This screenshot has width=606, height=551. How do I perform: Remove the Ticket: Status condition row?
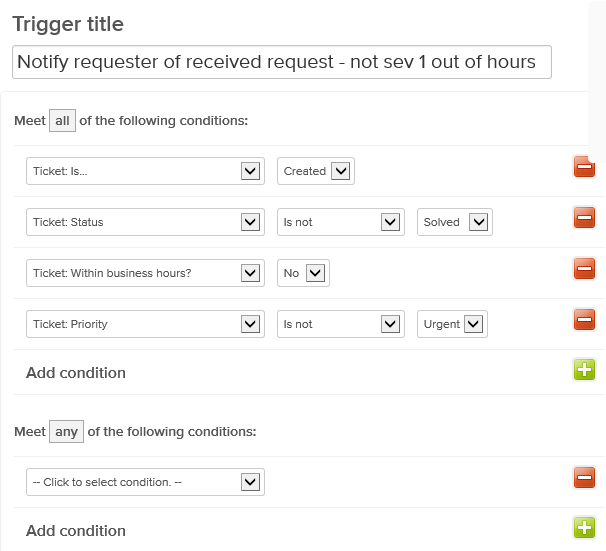(584, 217)
